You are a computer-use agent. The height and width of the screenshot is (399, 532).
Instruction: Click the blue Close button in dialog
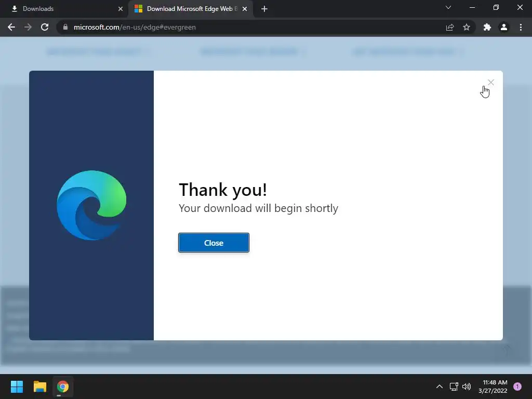point(214,243)
